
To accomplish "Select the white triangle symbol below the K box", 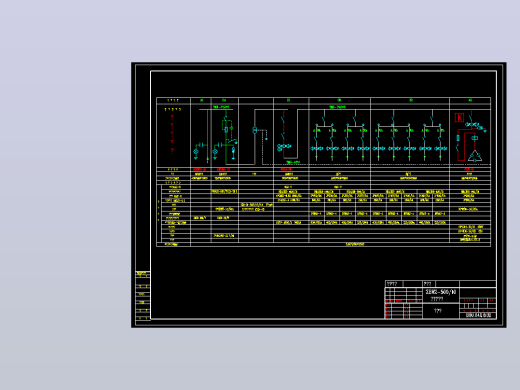I will click(475, 156).
